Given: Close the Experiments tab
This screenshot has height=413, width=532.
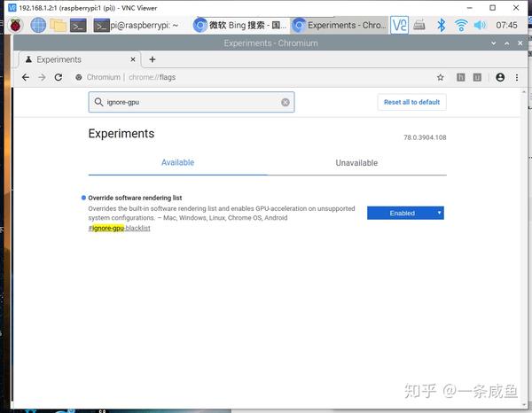Looking at the screenshot, I should tap(133, 59).
